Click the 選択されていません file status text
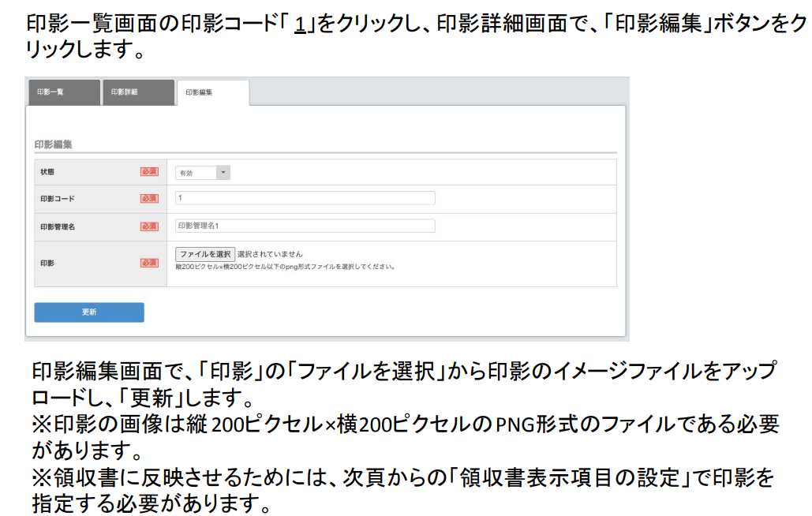The image size is (812, 516). pos(270,254)
